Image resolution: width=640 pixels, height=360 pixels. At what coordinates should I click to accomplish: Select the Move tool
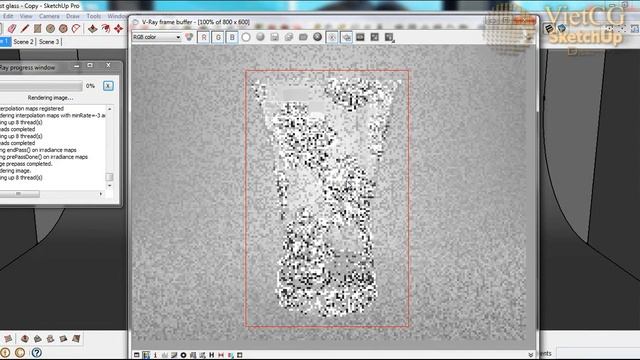118,29
